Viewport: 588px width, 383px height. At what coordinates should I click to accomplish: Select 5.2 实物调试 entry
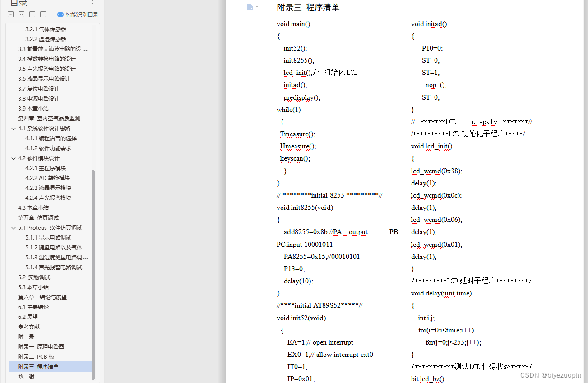34,277
